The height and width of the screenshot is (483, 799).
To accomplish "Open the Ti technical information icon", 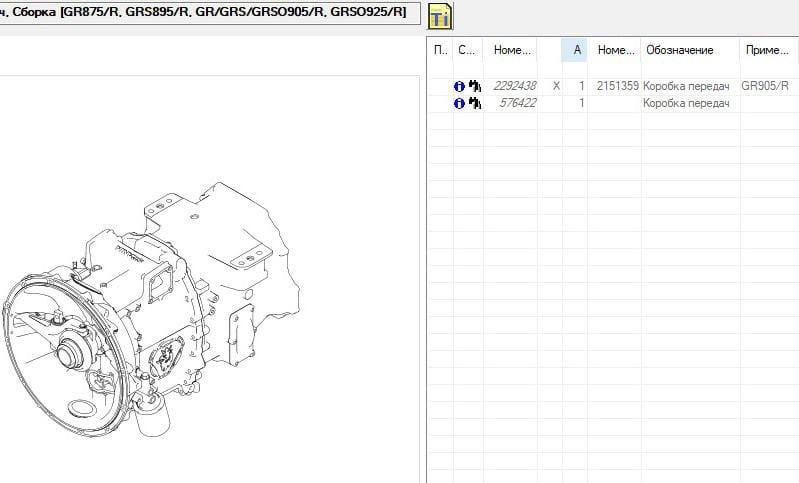I will pos(440,16).
